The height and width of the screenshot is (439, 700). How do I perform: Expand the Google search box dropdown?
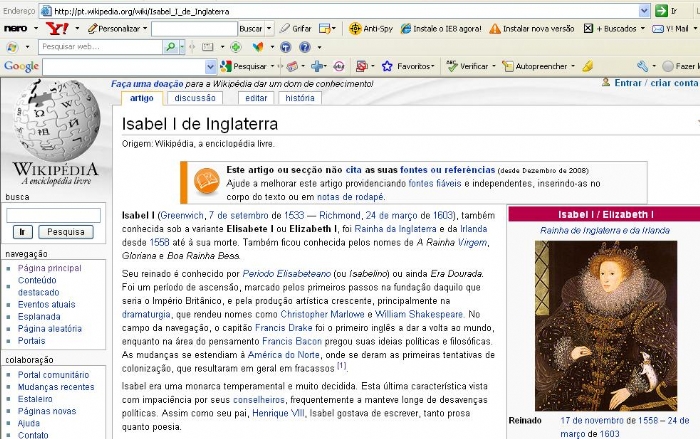coord(209,66)
